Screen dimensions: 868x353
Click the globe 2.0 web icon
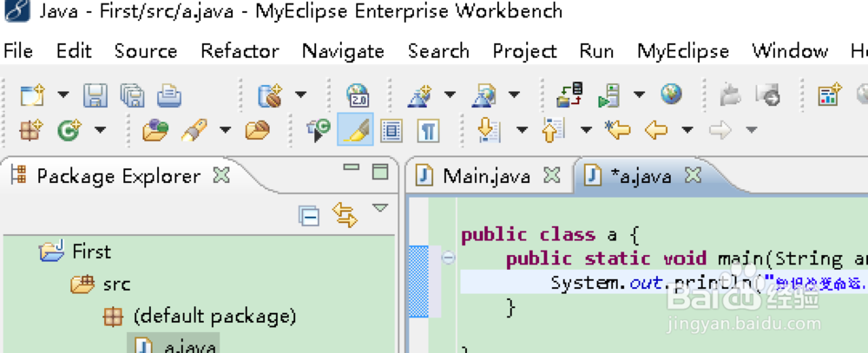coord(358,95)
